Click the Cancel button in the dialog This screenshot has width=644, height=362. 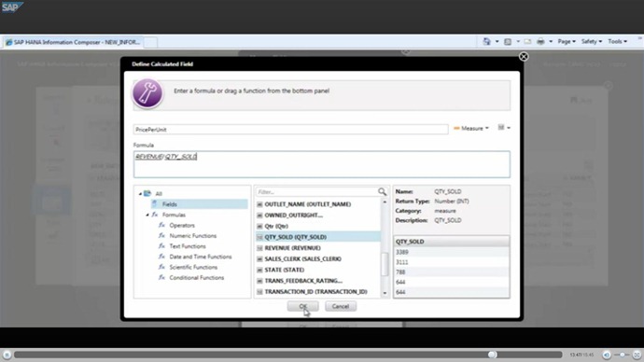(341, 306)
